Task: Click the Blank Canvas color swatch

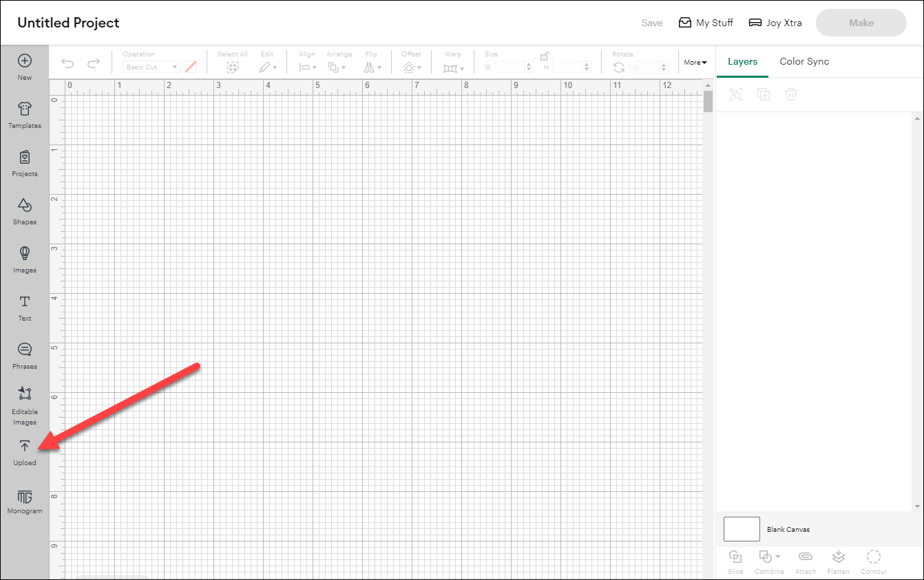Action: [x=742, y=528]
